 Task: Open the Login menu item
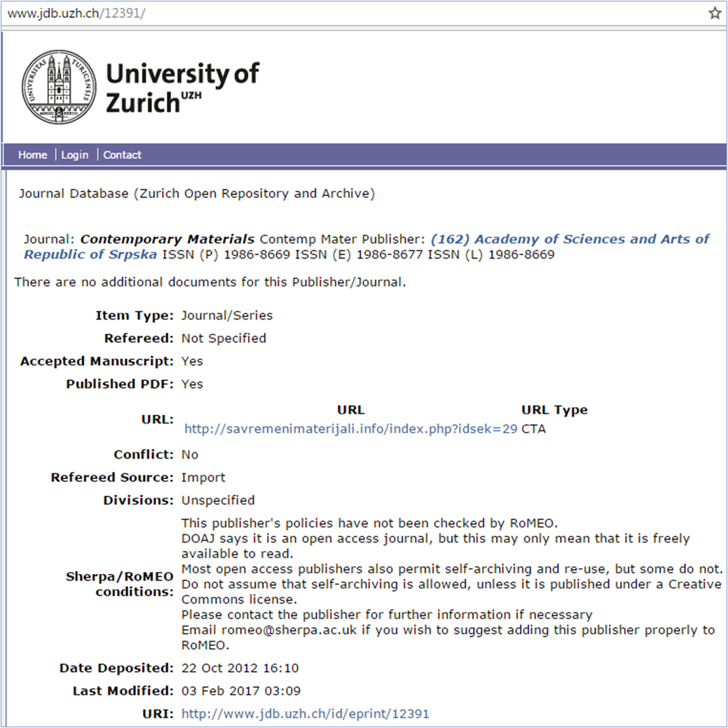pos(74,155)
